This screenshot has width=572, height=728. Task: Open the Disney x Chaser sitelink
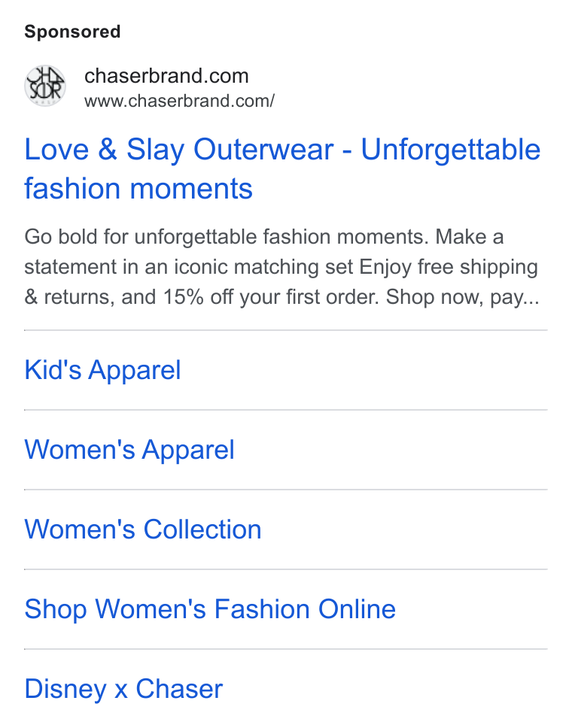tap(123, 689)
